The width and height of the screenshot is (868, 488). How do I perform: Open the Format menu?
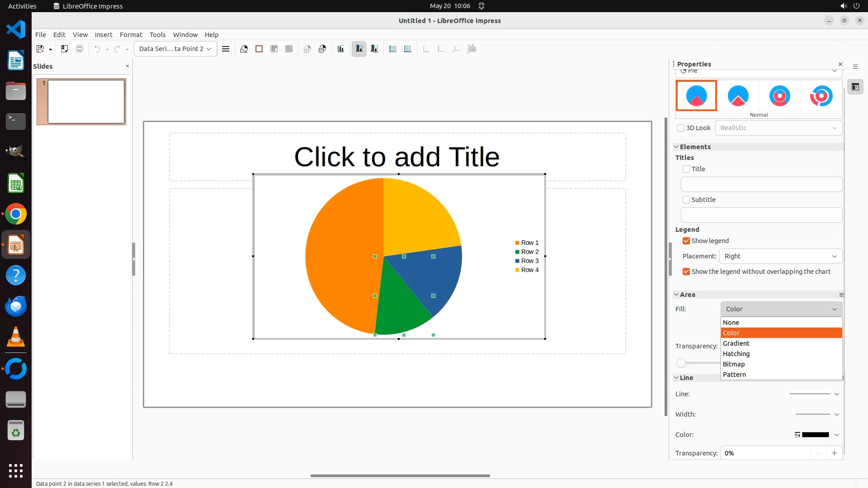(x=131, y=35)
